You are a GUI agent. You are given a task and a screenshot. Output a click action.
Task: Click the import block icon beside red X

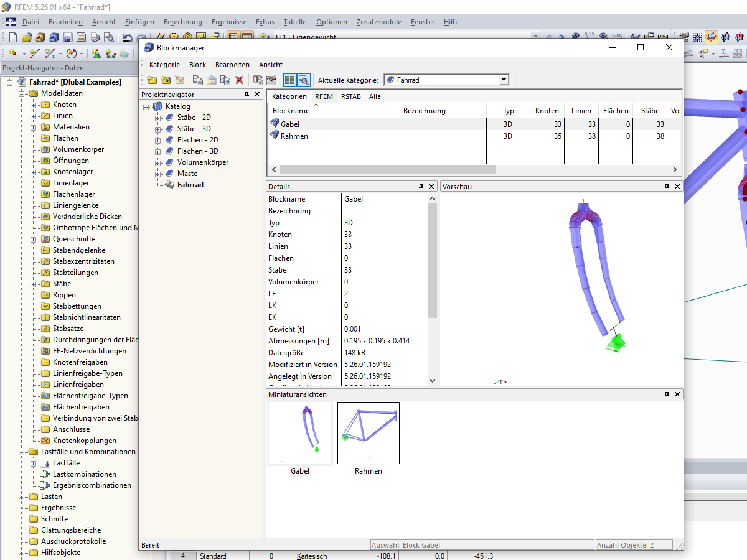(x=258, y=80)
